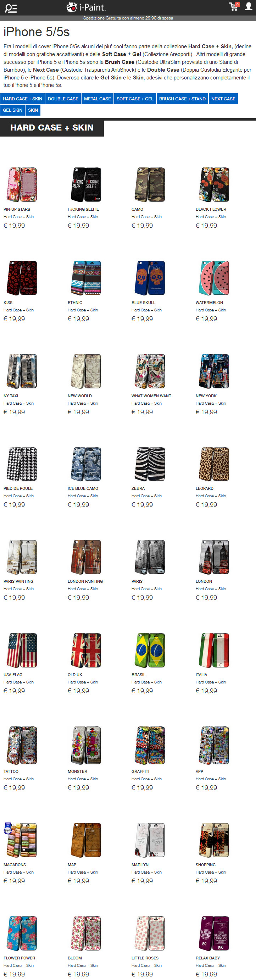Image resolution: width=256 pixels, height=980 pixels.
Task: Open the search menu icon
Action: (x=10, y=8)
